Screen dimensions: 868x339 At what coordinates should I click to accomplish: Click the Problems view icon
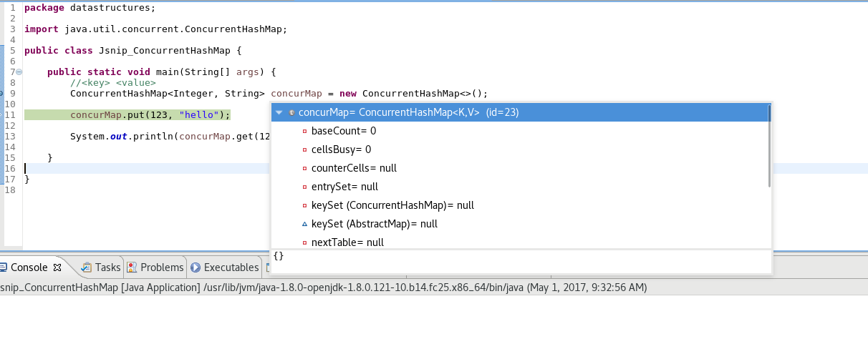(x=132, y=267)
